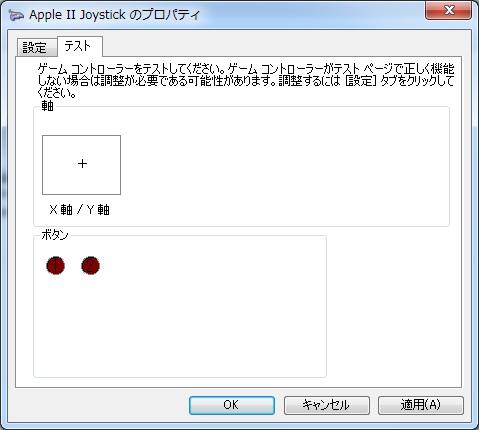
Task: Click the X/Y axis crosshair box
Action: click(81, 165)
